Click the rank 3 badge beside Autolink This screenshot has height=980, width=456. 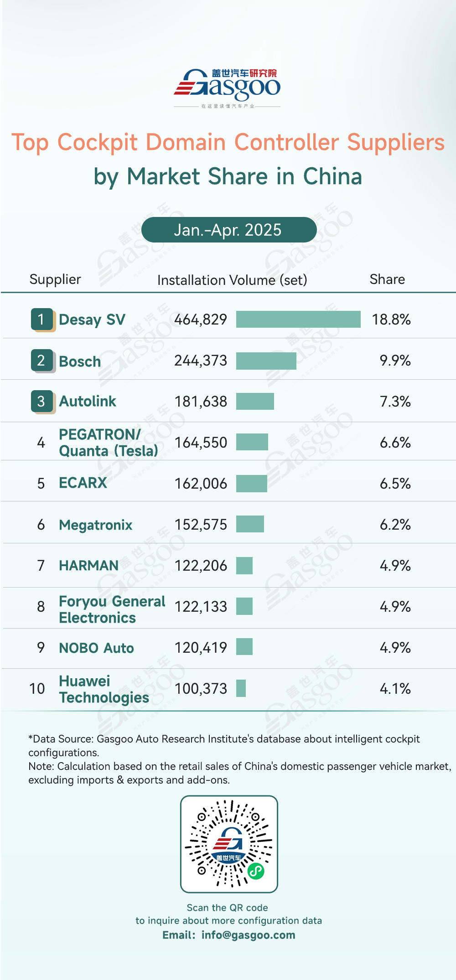pyautogui.click(x=43, y=402)
